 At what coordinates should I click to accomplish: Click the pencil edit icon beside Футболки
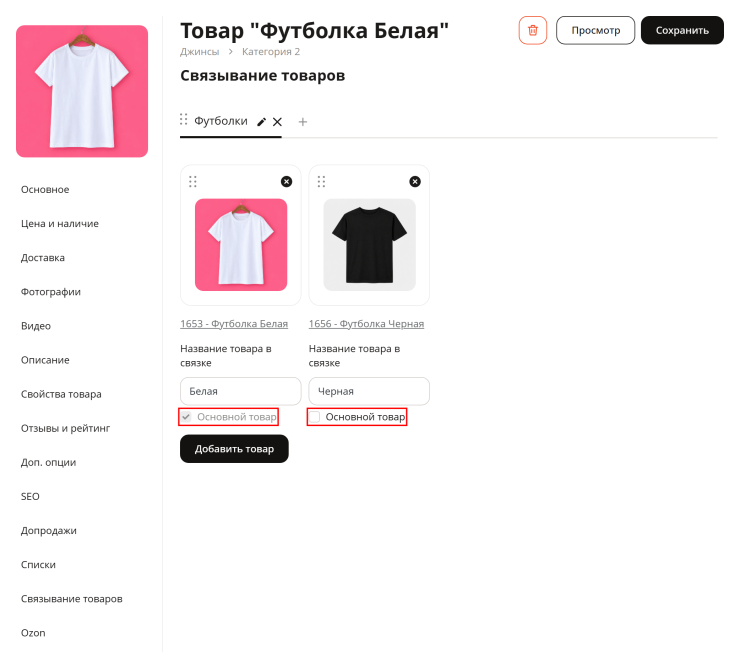[x=261, y=122]
